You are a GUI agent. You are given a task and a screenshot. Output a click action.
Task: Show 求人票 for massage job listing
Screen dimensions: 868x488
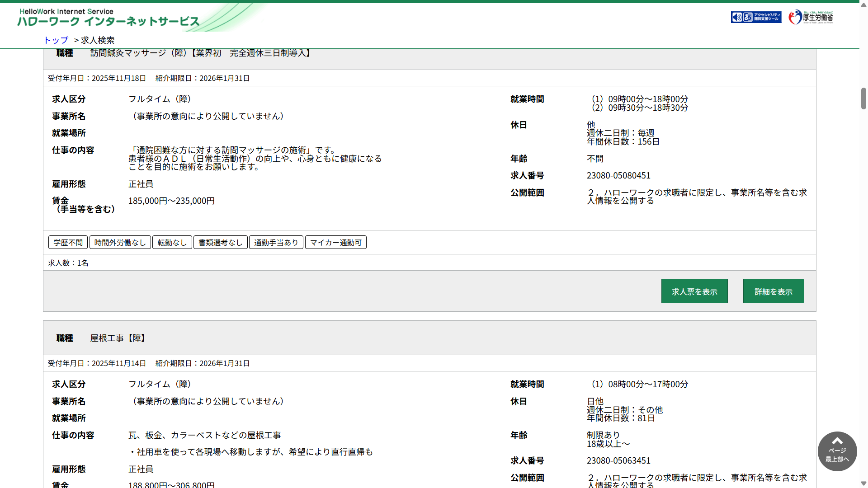point(694,291)
